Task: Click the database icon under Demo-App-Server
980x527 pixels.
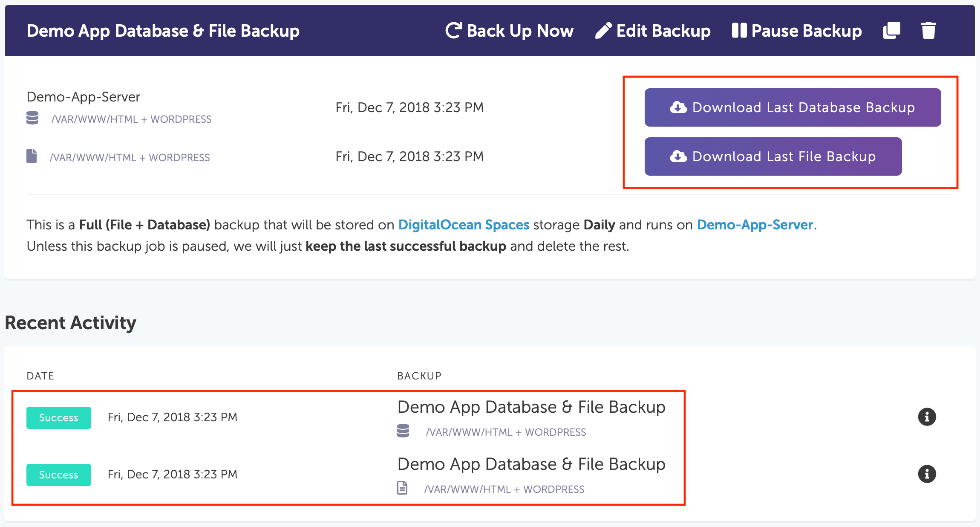Action: click(32, 118)
